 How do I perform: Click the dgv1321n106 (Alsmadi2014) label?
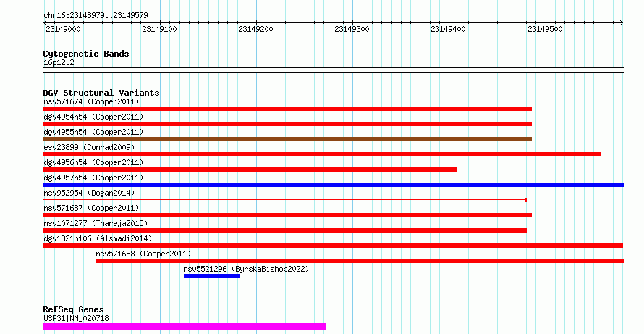click(98, 238)
